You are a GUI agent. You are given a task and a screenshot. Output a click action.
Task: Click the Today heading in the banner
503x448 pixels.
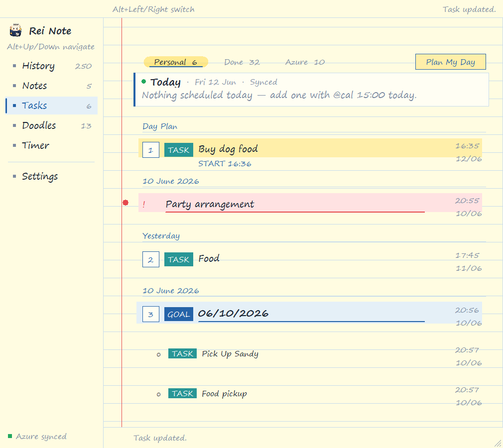point(165,83)
